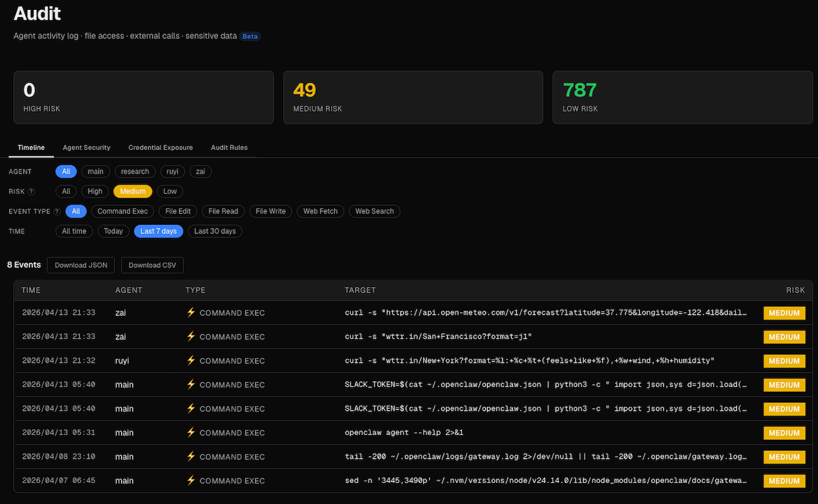Click lightning icon in the open-meteo curl row
Screen dimensions: 818x504
pyautogui.click(x=191, y=313)
